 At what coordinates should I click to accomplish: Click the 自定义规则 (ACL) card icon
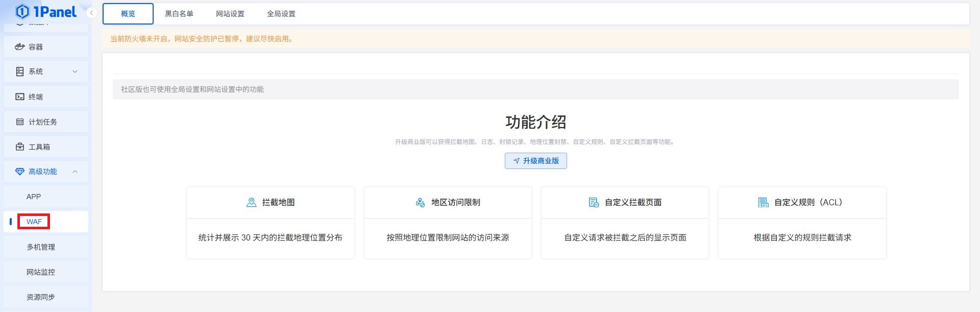[763, 202]
